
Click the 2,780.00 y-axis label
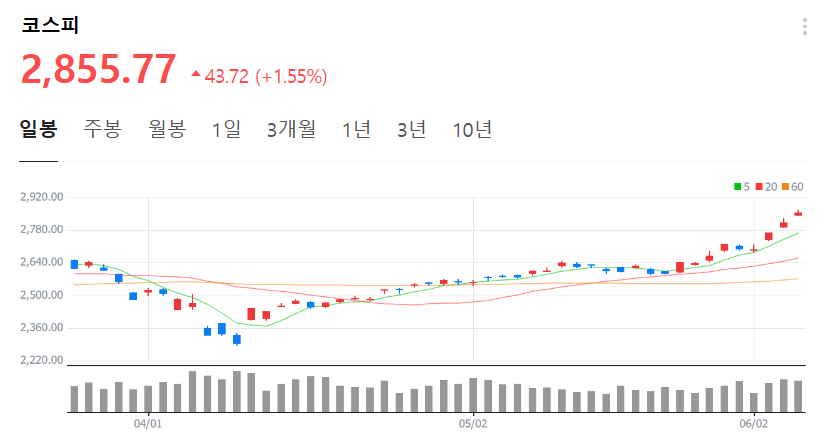[x=42, y=230]
